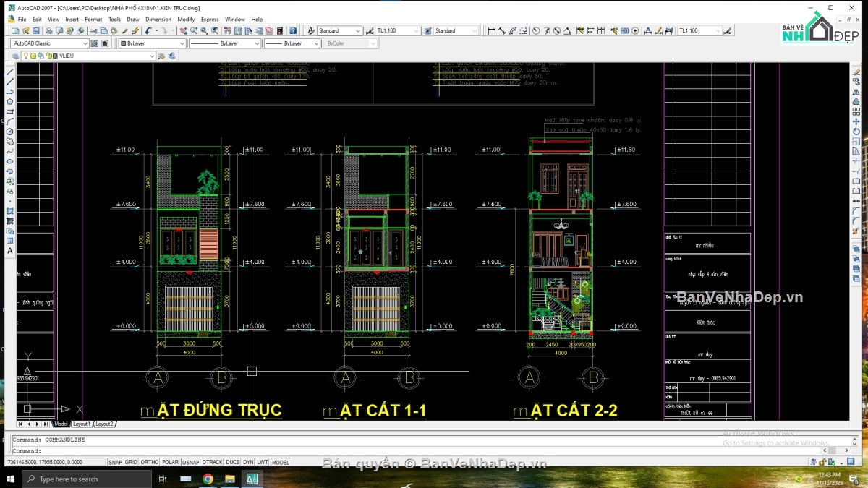Open the Modify menu
The width and height of the screenshot is (868, 488).
(186, 20)
